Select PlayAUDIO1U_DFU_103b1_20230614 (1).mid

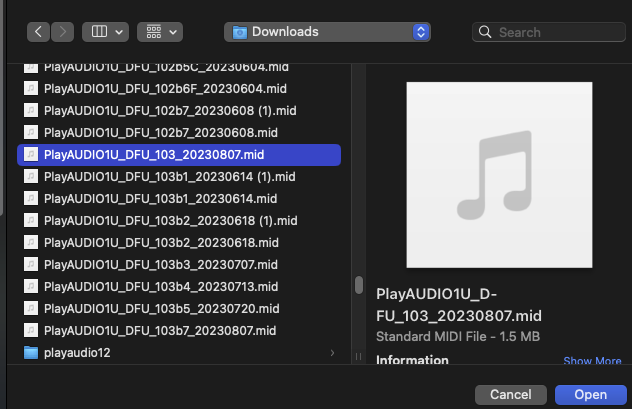tap(179, 176)
